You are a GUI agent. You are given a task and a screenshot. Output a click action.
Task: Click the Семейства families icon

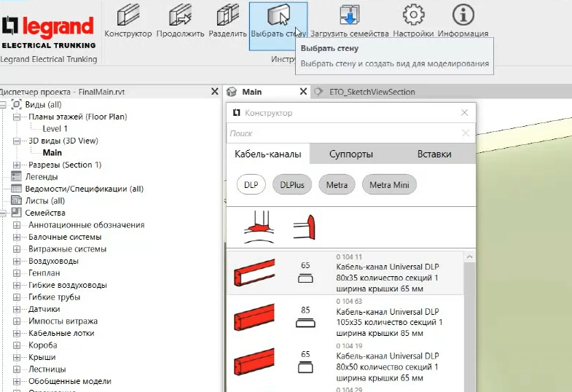[x=16, y=212]
